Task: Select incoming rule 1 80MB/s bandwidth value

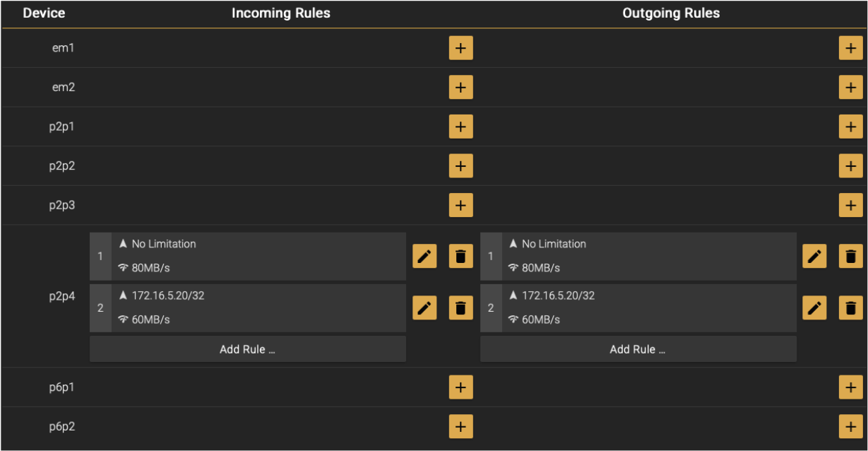Action: [151, 268]
